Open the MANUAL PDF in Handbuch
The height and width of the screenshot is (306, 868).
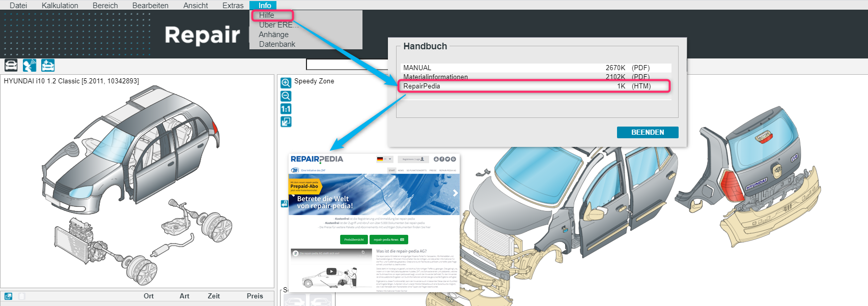536,68
